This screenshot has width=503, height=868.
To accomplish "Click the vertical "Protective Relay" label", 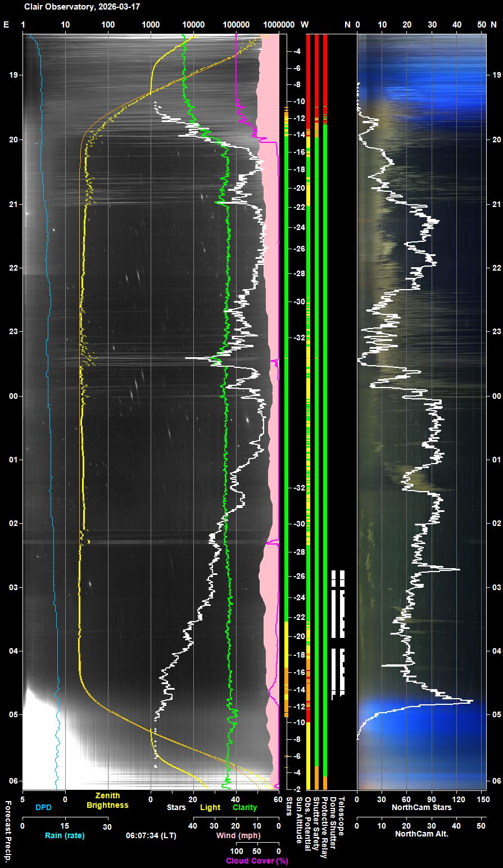I will click(x=324, y=826).
